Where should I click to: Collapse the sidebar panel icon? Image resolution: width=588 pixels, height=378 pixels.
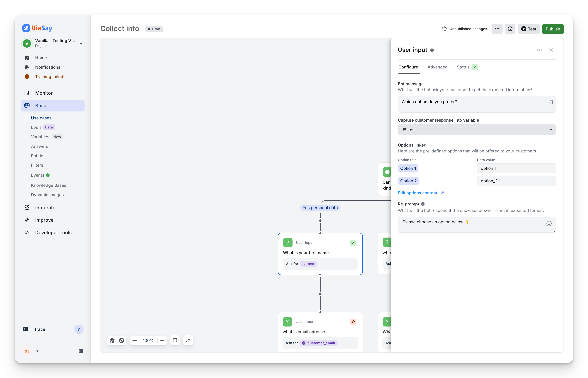[80, 351]
